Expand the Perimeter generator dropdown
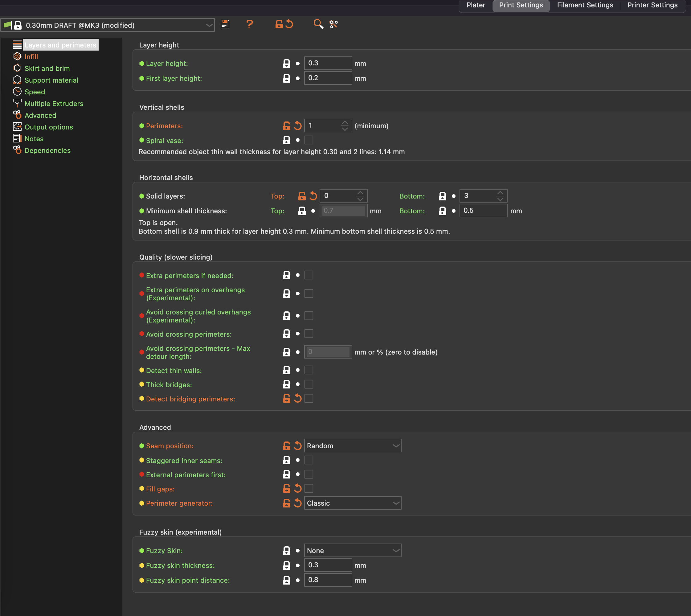691x616 pixels. tap(353, 503)
